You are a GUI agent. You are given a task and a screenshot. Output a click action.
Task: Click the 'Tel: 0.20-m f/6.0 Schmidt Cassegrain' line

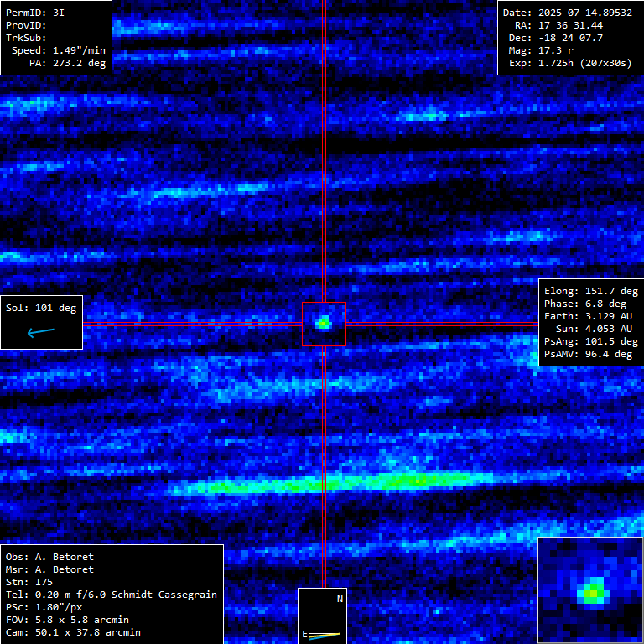tap(112, 595)
